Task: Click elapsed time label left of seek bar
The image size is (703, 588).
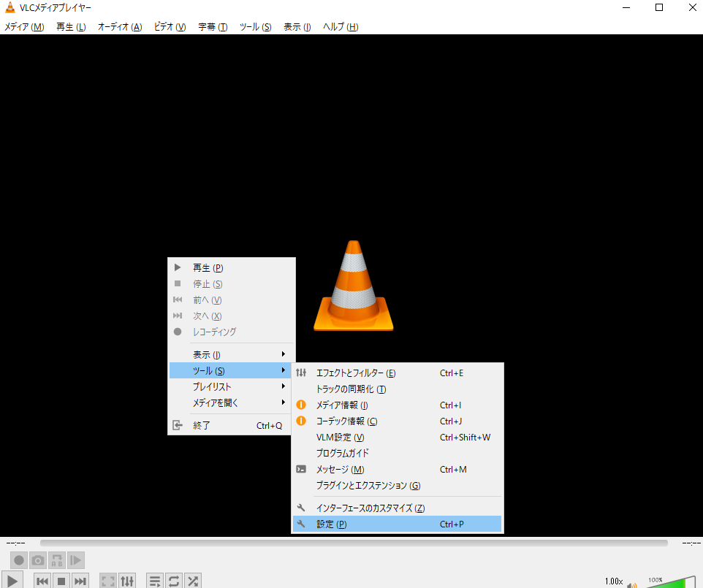Action: click(x=15, y=543)
